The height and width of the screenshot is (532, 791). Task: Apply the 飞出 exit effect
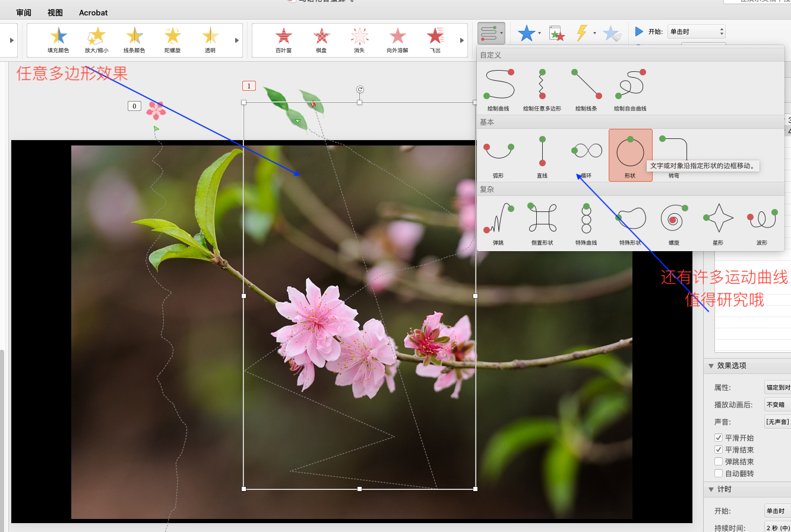[x=435, y=40]
